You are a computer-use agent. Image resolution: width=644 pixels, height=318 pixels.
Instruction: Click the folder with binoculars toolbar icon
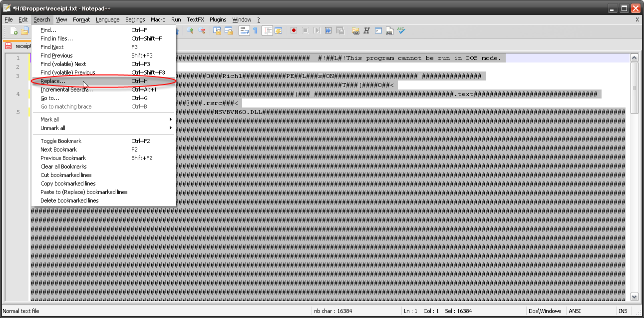point(355,30)
